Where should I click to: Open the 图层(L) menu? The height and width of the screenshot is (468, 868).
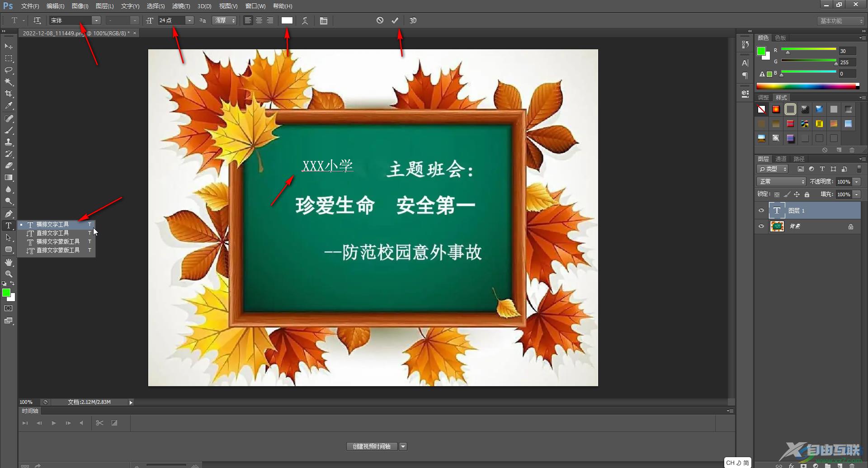104,6
